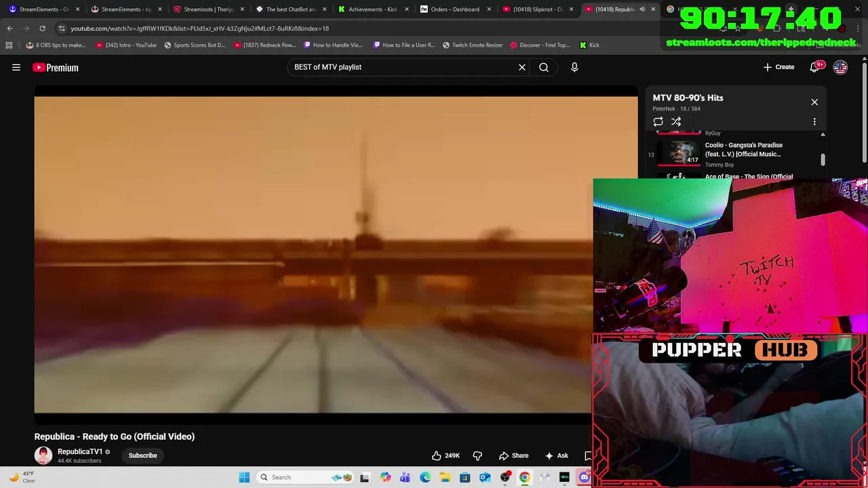Image resolution: width=868 pixels, height=488 pixels.
Task: Open the bookmarks apps grid icon
Action: (9, 45)
